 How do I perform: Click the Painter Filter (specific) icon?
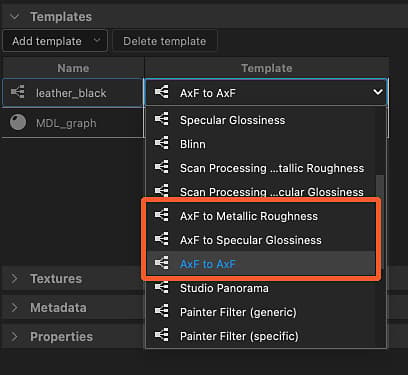[x=162, y=335]
